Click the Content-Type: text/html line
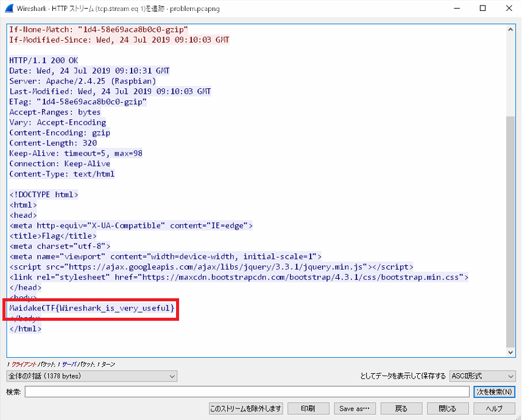Image resolution: width=522 pixels, height=420 pixels. 62,173
